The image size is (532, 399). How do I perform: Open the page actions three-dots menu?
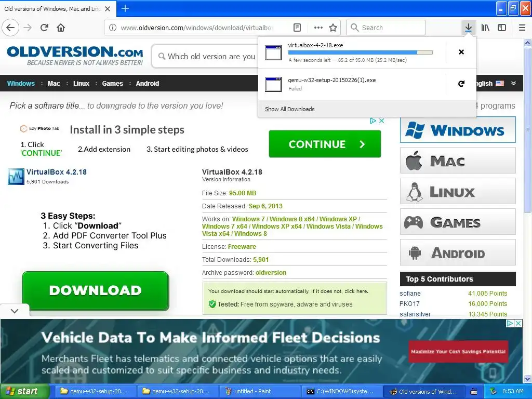[318, 28]
